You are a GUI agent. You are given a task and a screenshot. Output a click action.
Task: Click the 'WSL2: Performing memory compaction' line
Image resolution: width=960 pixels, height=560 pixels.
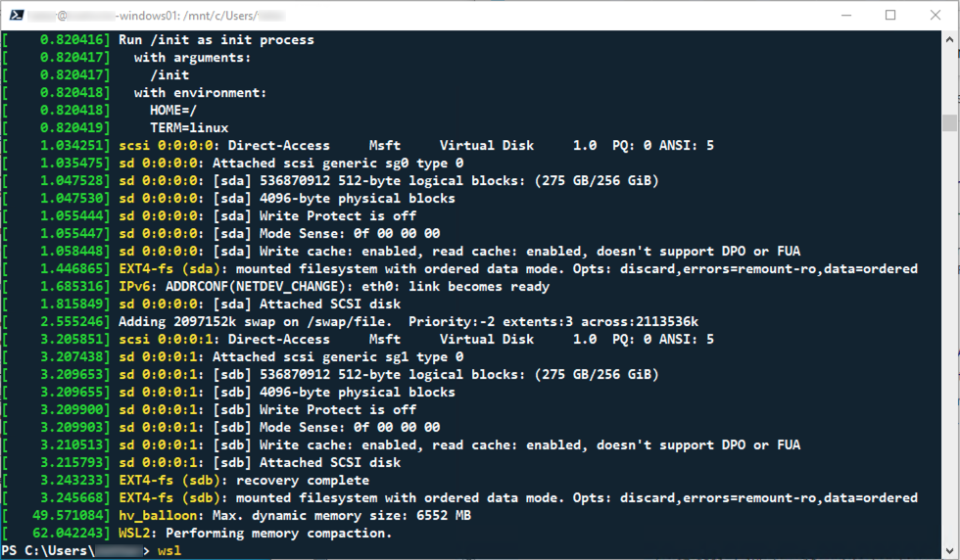pyautogui.click(x=255, y=534)
